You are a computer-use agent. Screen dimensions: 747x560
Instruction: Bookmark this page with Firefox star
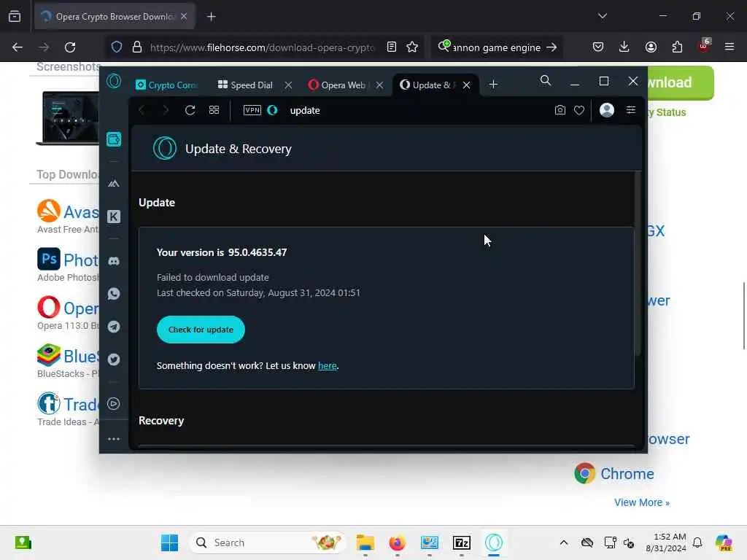[x=412, y=47]
